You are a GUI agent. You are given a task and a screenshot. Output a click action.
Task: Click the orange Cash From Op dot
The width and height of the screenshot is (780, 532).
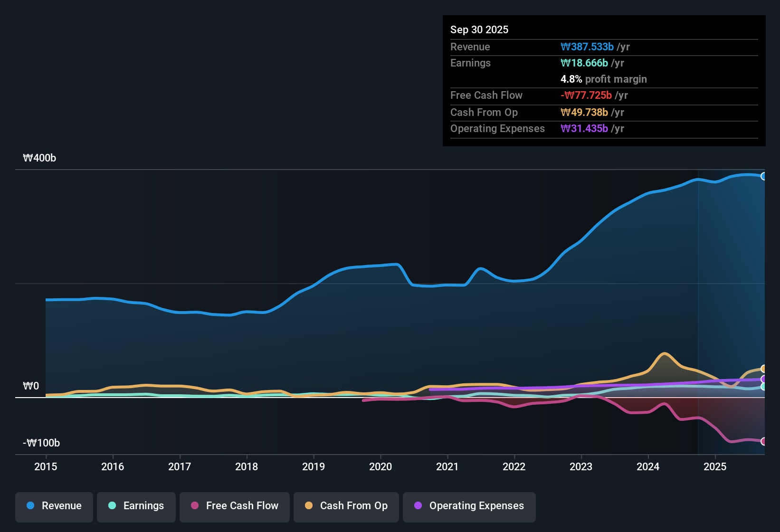point(309,506)
